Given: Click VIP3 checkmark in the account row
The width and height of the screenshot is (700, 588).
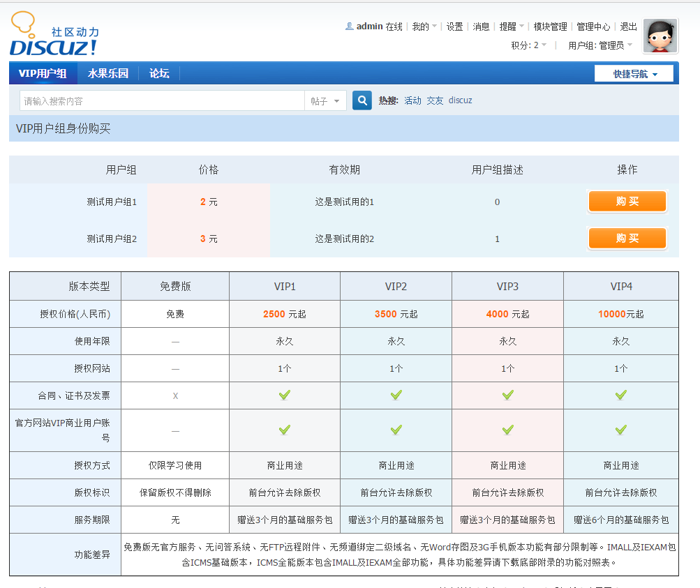Looking at the screenshot, I should [x=507, y=430].
